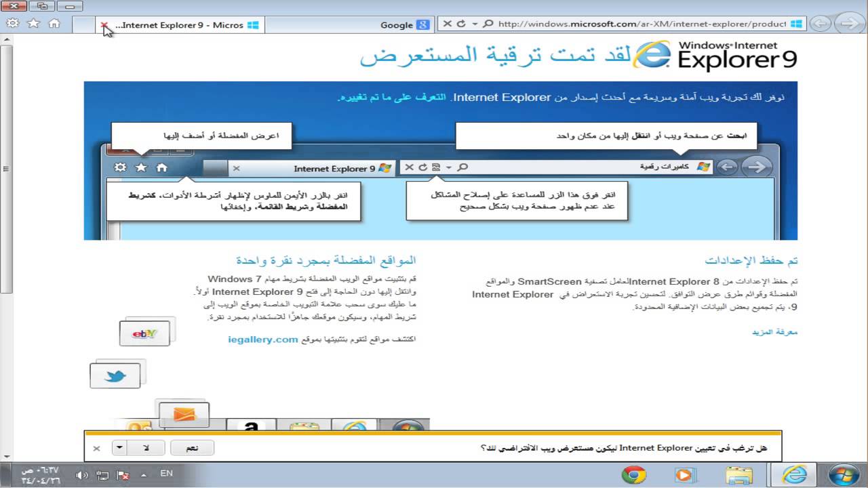Go forward with smaller navigation arrow
This screenshot has height=488, width=868.
[820, 24]
